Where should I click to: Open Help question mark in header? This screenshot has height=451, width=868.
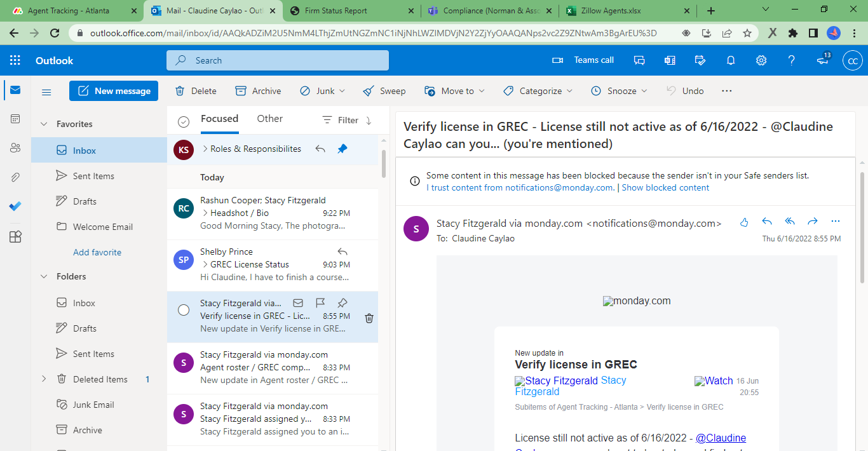click(x=792, y=60)
